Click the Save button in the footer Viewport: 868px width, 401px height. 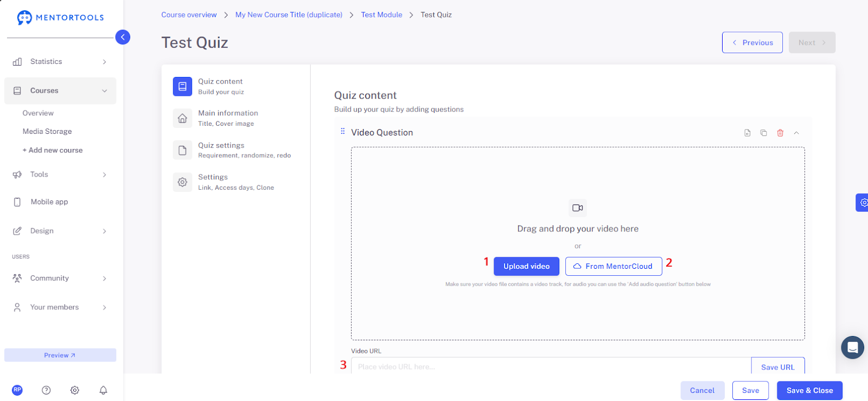click(x=750, y=390)
